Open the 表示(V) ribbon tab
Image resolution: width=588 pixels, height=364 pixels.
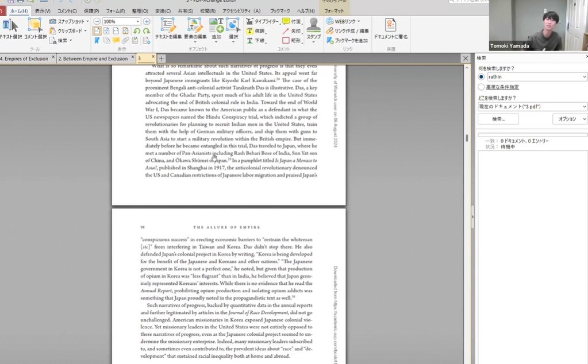pos(43,11)
